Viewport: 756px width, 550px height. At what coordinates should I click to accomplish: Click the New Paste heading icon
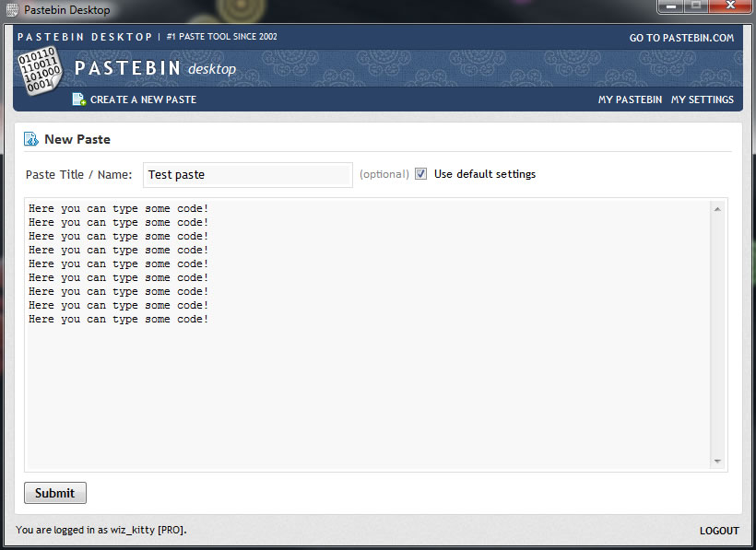tap(31, 139)
